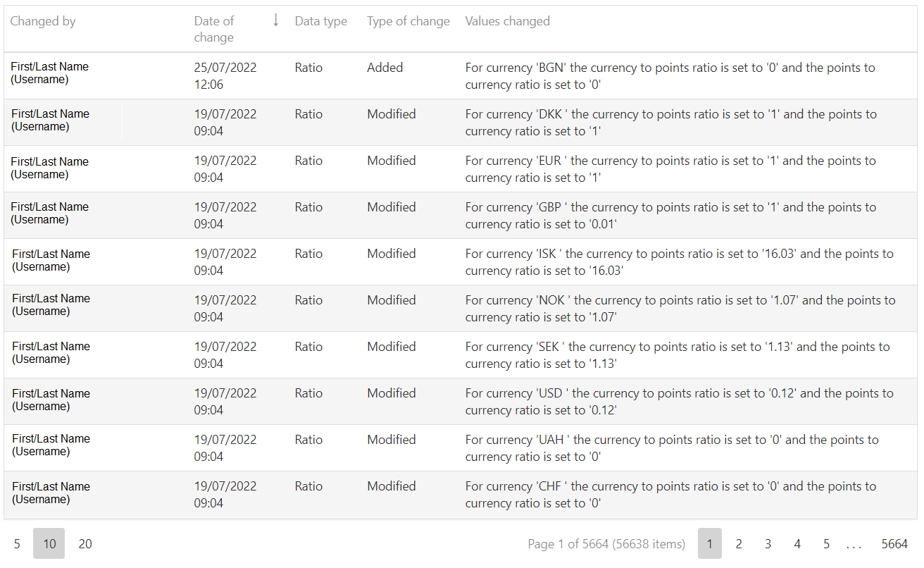Sort by the Data type column
924x568 pixels.
click(320, 21)
